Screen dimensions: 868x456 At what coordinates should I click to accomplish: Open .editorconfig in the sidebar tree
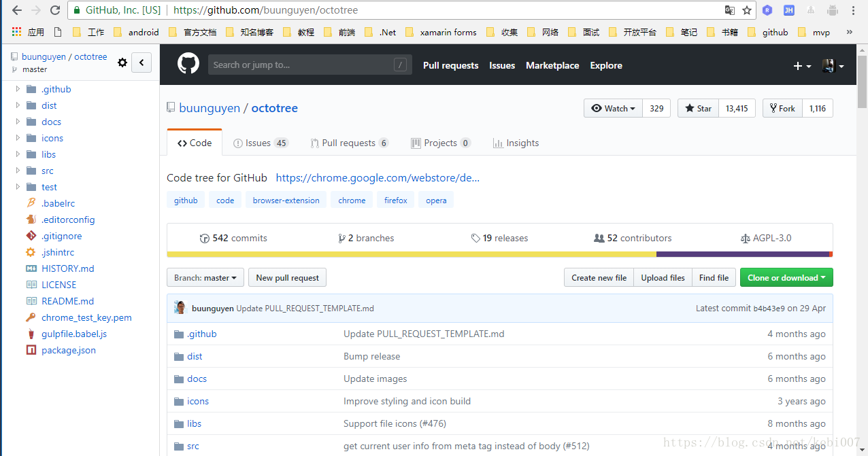(x=68, y=220)
